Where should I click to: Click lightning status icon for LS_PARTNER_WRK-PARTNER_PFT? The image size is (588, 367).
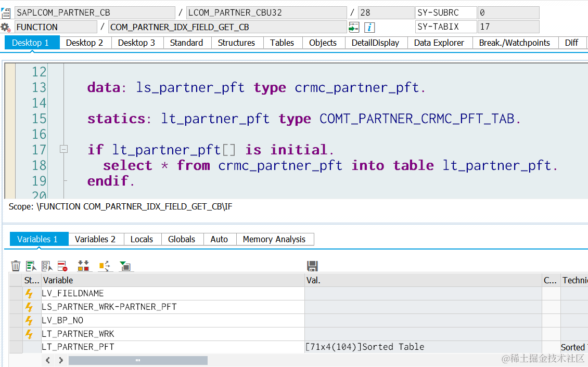pyautogui.click(x=29, y=307)
